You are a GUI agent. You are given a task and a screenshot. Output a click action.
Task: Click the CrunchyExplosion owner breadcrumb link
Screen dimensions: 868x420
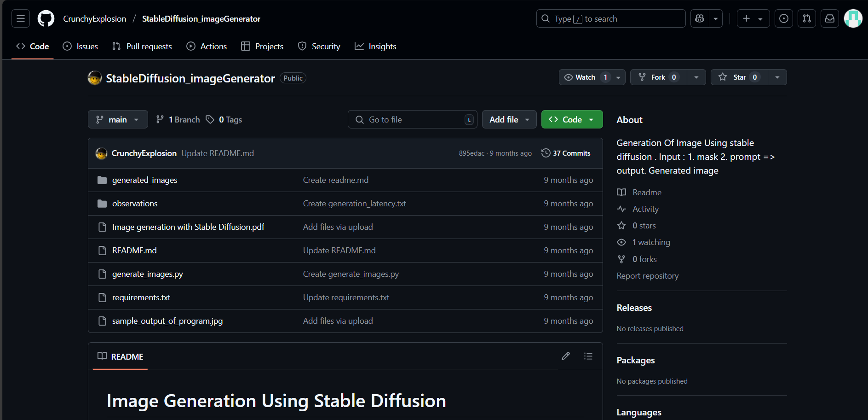pos(95,19)
